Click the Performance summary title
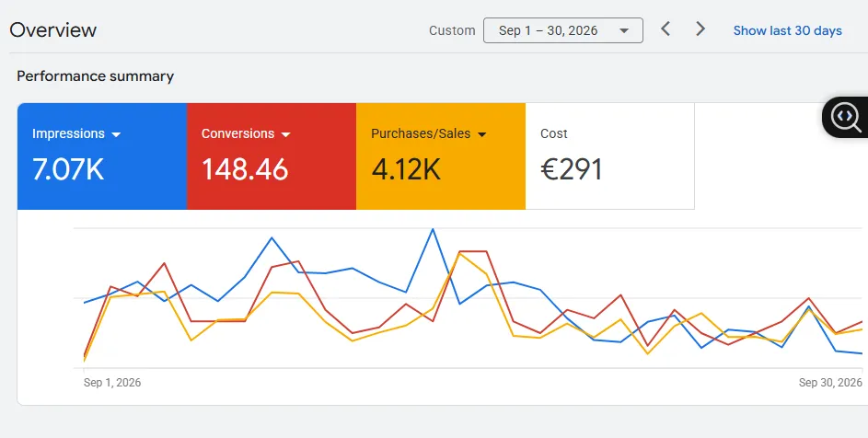This screenshot has height=438, width=868. (x=95, y=75)
